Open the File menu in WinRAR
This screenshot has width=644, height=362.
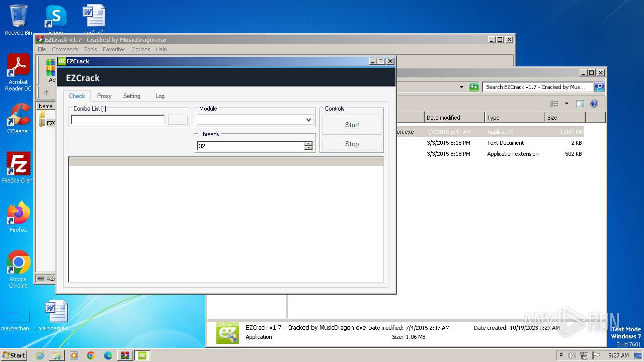pos(42,49)
